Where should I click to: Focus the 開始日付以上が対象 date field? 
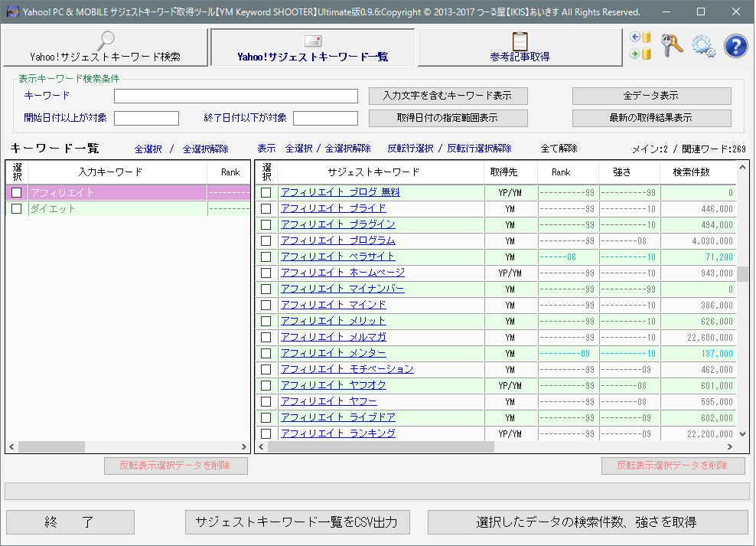pos(147,118)
